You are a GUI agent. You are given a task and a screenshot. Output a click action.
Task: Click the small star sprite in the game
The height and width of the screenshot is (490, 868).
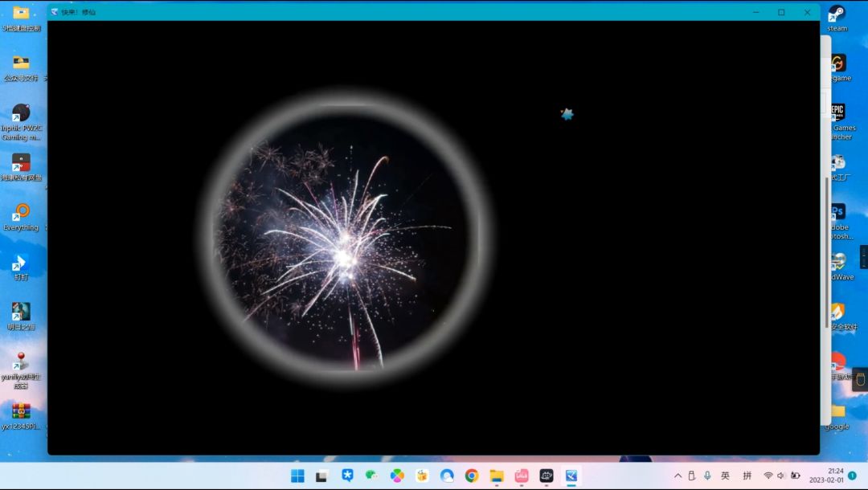[x=567, y=114]
